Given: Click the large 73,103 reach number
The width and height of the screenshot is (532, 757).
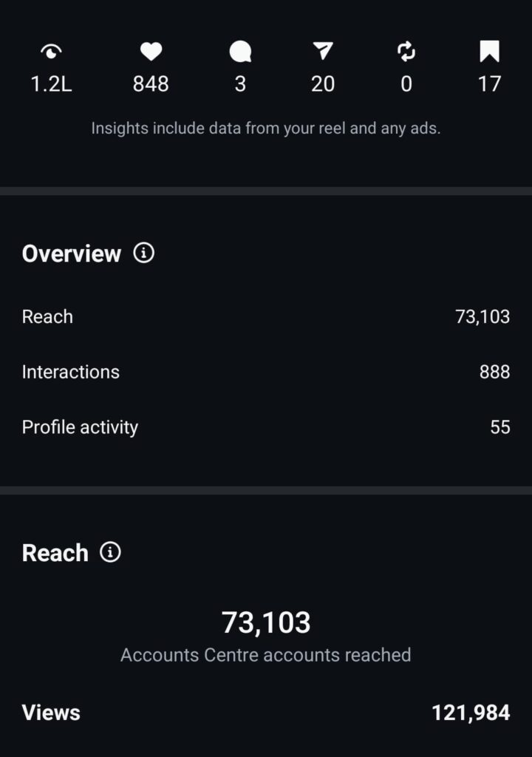Looking at the screenshot, I should [x=266, y=622].
